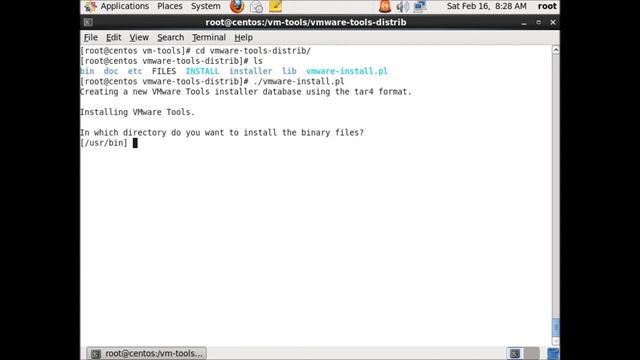This screenshot has height=360, width=640.
Task: Switch to second workspace in pager
Action: click(531, 353)
